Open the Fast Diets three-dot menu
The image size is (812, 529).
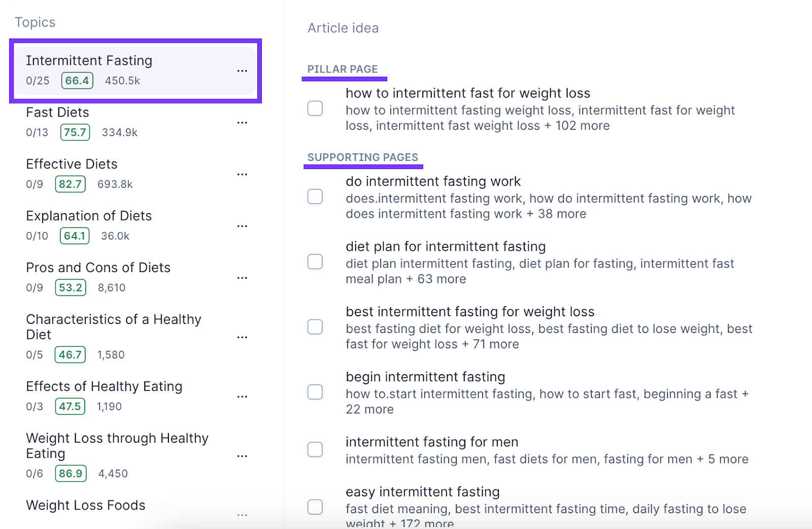point(242,123)
